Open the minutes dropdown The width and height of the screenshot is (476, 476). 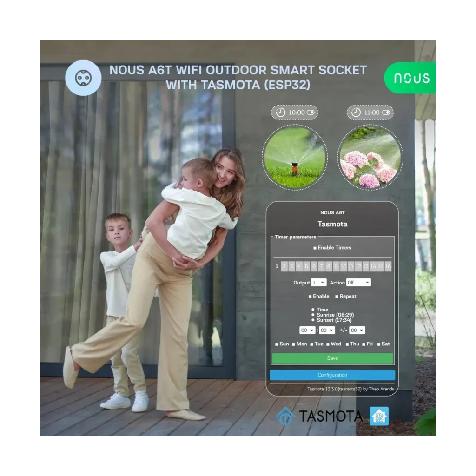[x=327, y=330]
